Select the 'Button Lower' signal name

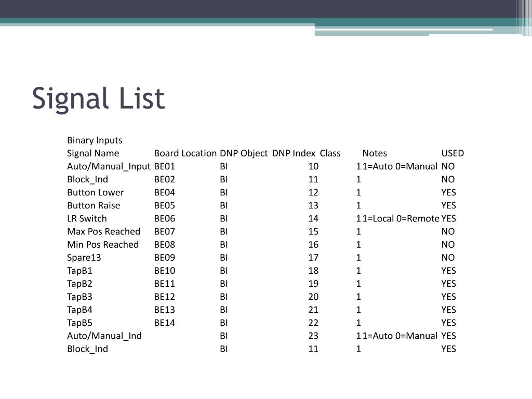pyautogui.click(x=96, y=192)
